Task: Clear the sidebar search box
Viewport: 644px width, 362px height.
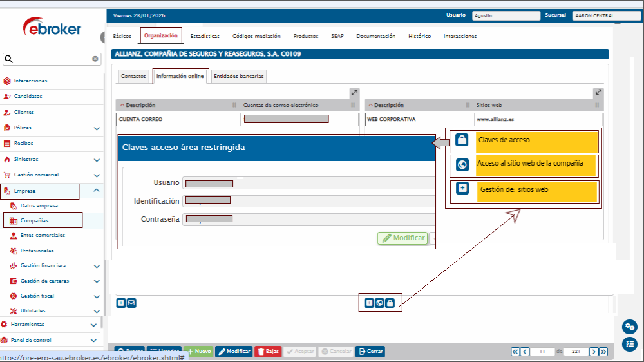Action: (x=95, y=59)
